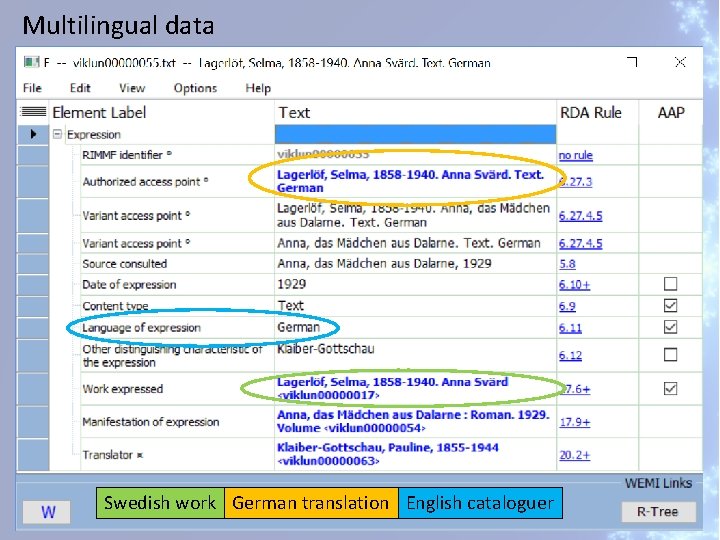
Task: Open translator link 'Klaiber-Gottschau, Pauline, 1855-1944'
Action: 388,454
